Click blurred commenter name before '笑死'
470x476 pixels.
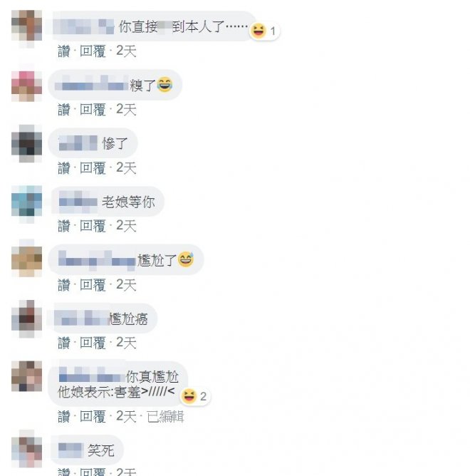(70, 450)
